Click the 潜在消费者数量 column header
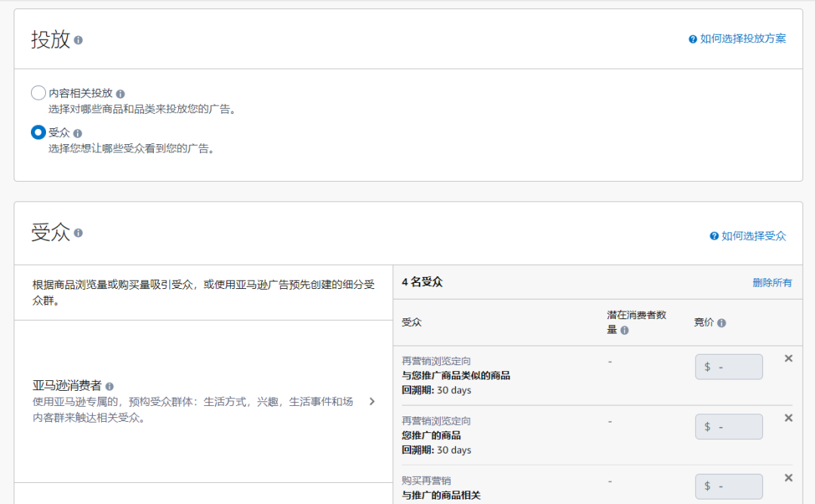This screenshot has height=504, width=815. [636, 322]
